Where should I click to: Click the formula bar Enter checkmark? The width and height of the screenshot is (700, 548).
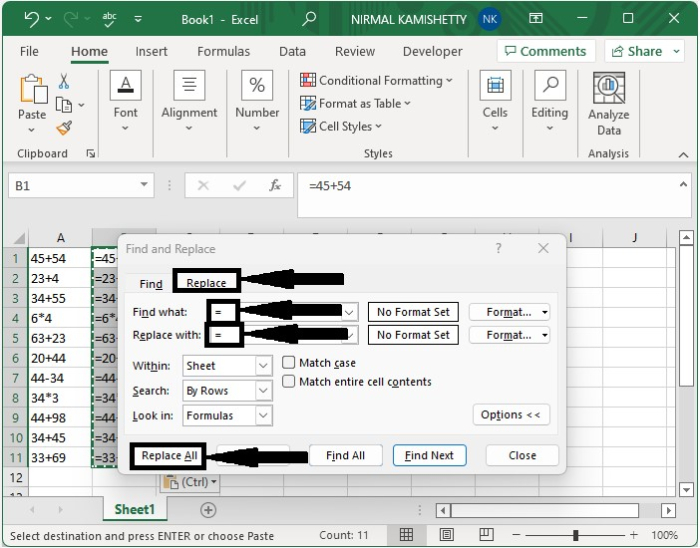[x=239, y=185]
